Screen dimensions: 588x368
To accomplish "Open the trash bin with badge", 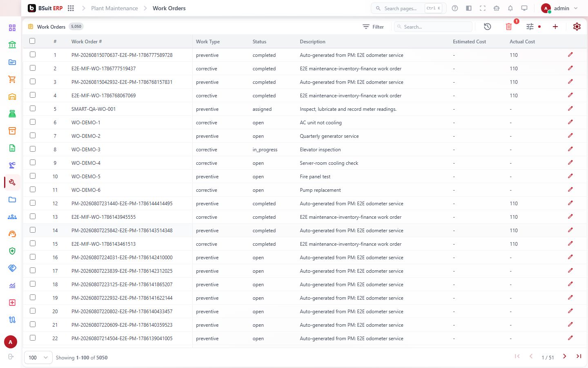I will tap(509, 27).
